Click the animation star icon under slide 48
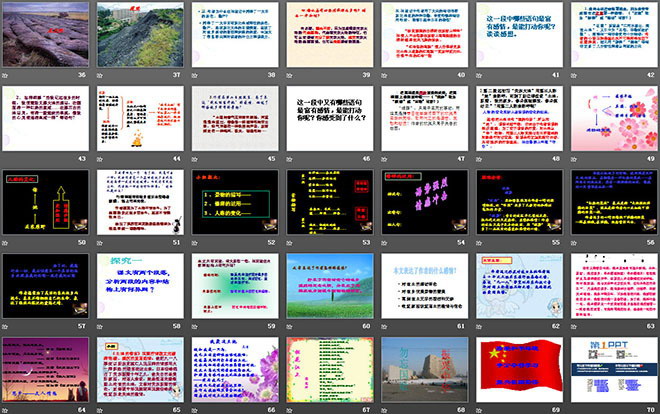 [x=479, y=159]
